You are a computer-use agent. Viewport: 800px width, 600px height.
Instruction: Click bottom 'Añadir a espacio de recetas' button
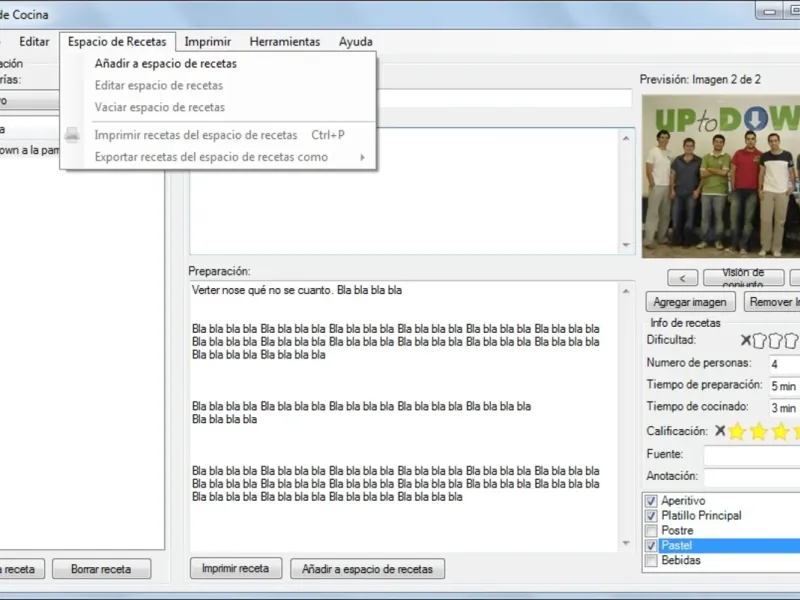tap(367, 569)
